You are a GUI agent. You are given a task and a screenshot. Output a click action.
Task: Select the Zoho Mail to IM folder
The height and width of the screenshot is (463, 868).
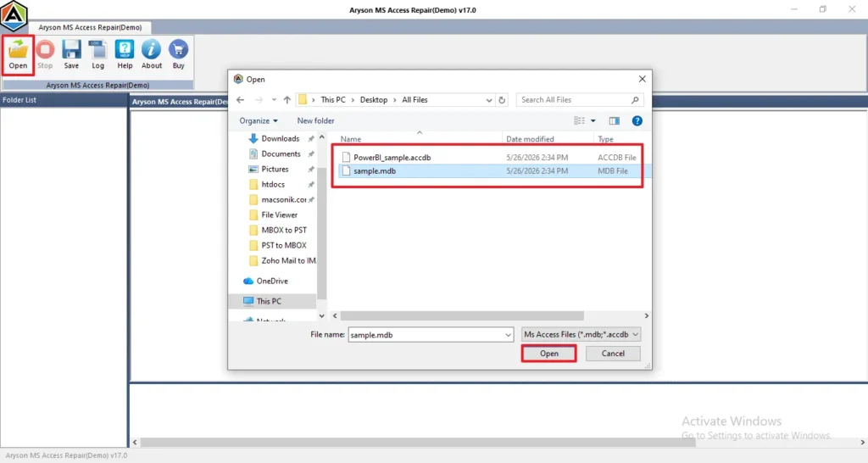click(288, 260)
